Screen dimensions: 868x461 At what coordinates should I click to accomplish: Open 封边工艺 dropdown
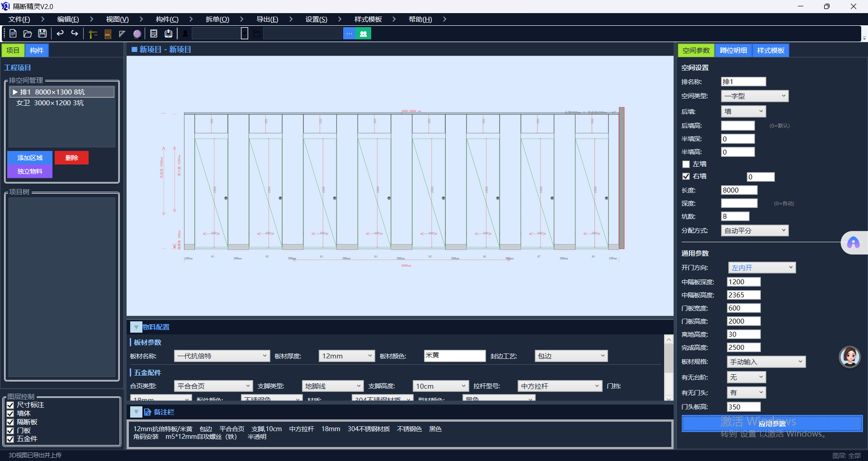571,356
